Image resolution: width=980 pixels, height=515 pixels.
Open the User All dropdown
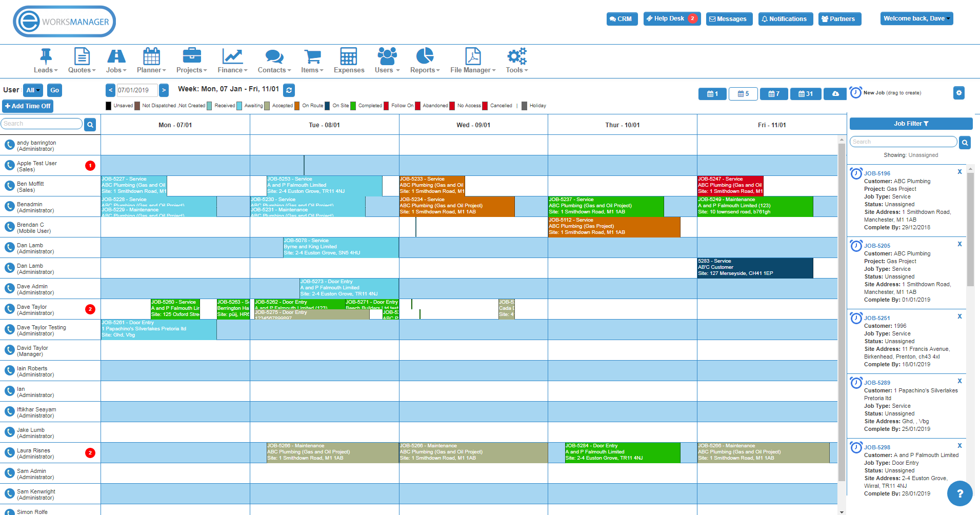coord(32,90)
